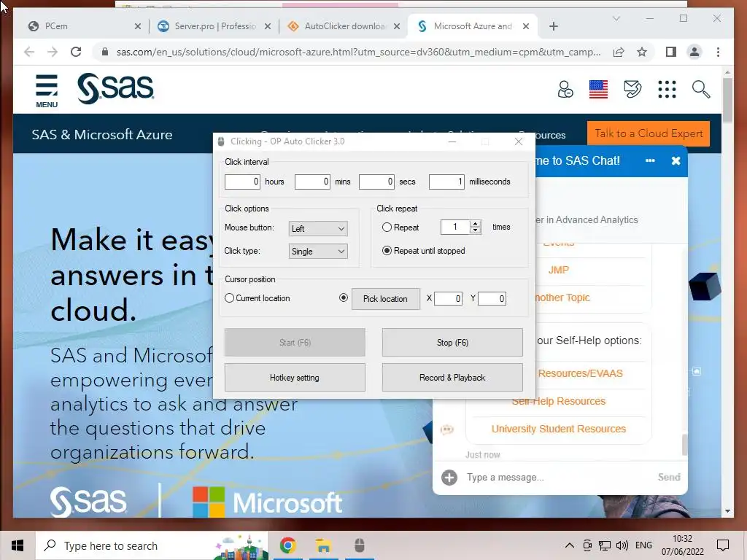
Task: Click Talk to a Cloud Expert
Action: [x=649, y=134]
